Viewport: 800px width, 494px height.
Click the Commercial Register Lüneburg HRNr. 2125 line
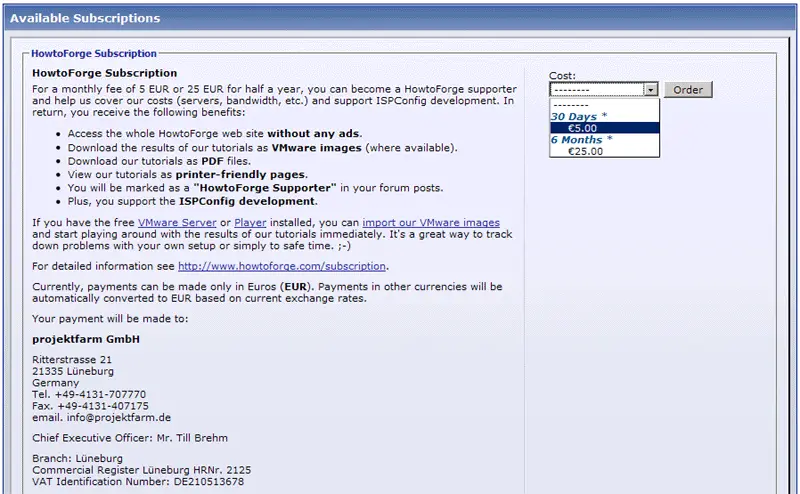(141, 470)
